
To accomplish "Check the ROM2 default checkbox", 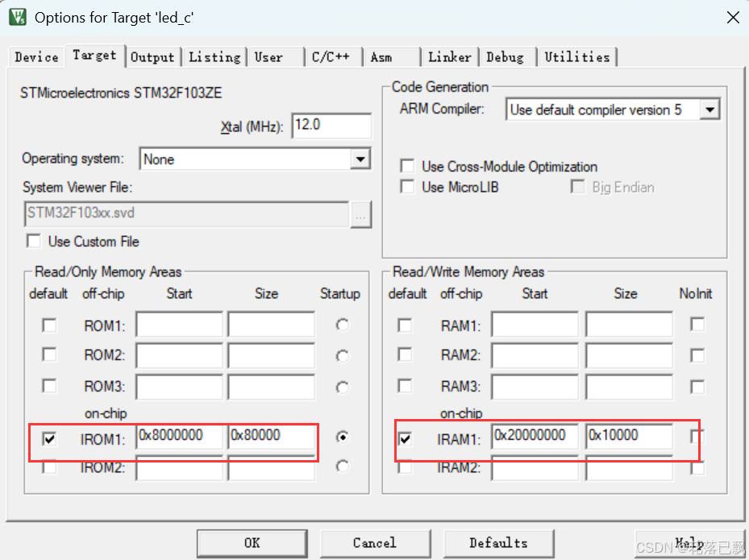I will (x=49, y=355).
